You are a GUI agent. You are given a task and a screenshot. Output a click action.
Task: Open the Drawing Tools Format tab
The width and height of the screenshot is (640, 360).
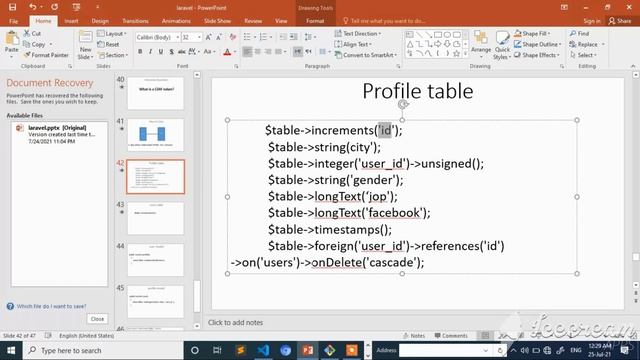(315, 21)
